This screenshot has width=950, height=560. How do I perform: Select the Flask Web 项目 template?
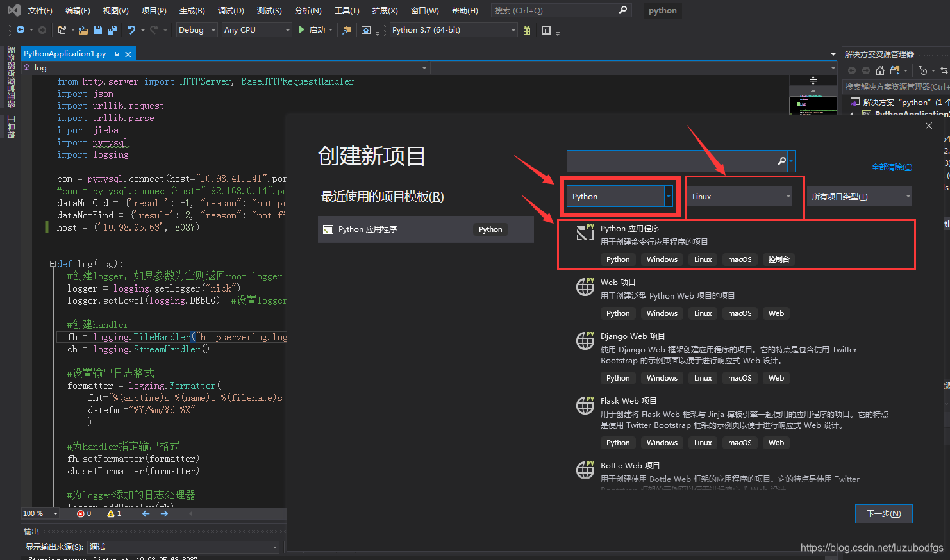[736, 422]
